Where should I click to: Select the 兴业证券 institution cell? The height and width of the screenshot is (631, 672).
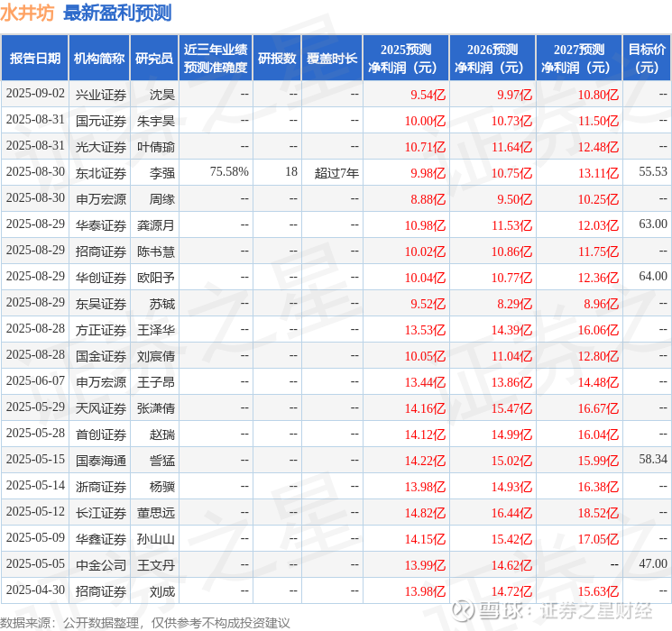click(101, 95)
